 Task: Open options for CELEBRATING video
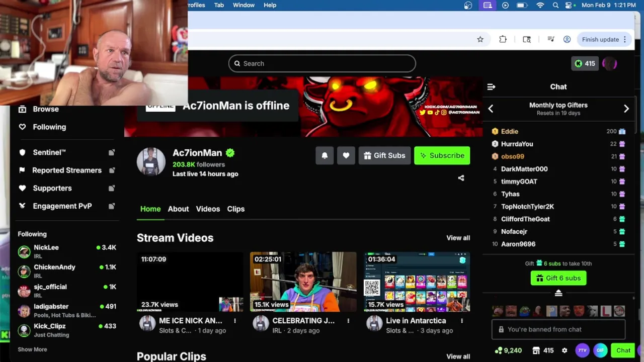coord(348,321)
